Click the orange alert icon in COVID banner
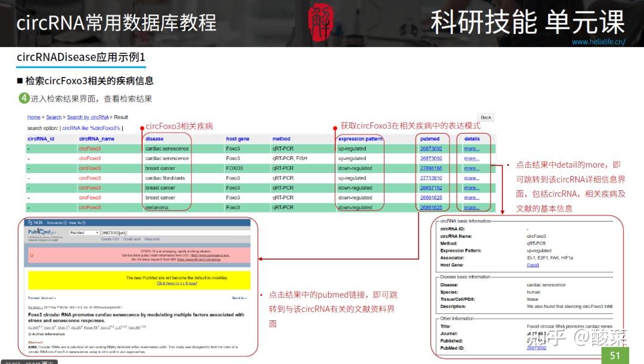The image size is (644, 364). [32, 255]
